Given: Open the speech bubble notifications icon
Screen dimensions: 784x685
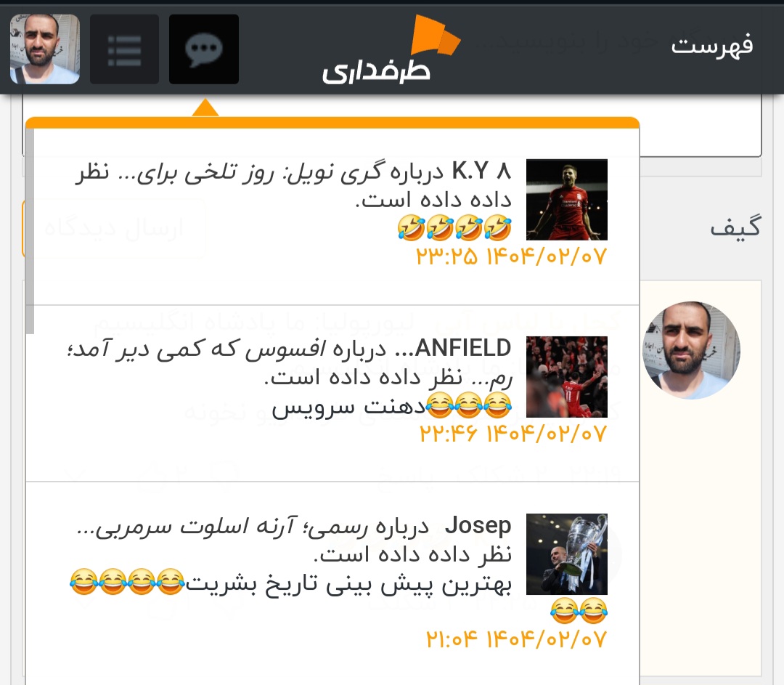Looking at the screenshot, I should pyautogui.click(x=204, y=49).
